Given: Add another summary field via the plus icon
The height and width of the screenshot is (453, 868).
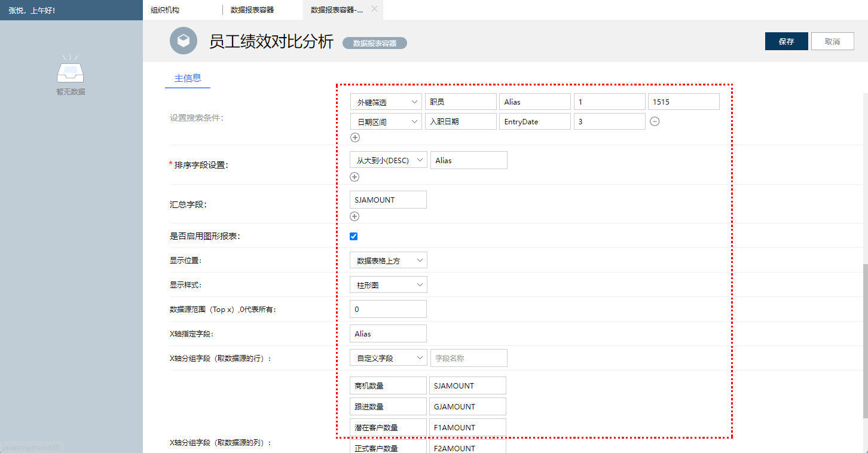Looking at the screenshot, I should [x=354, y=216].
